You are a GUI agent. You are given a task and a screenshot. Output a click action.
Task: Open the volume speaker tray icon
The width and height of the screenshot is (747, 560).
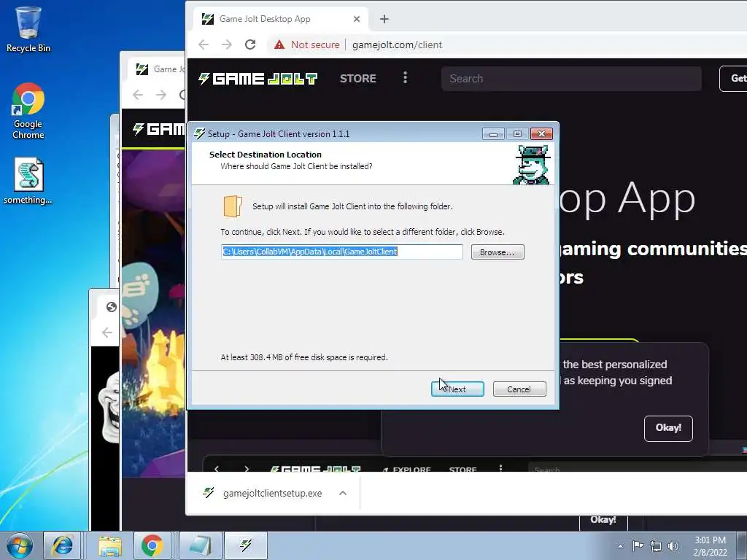click(x=673, y=546)
